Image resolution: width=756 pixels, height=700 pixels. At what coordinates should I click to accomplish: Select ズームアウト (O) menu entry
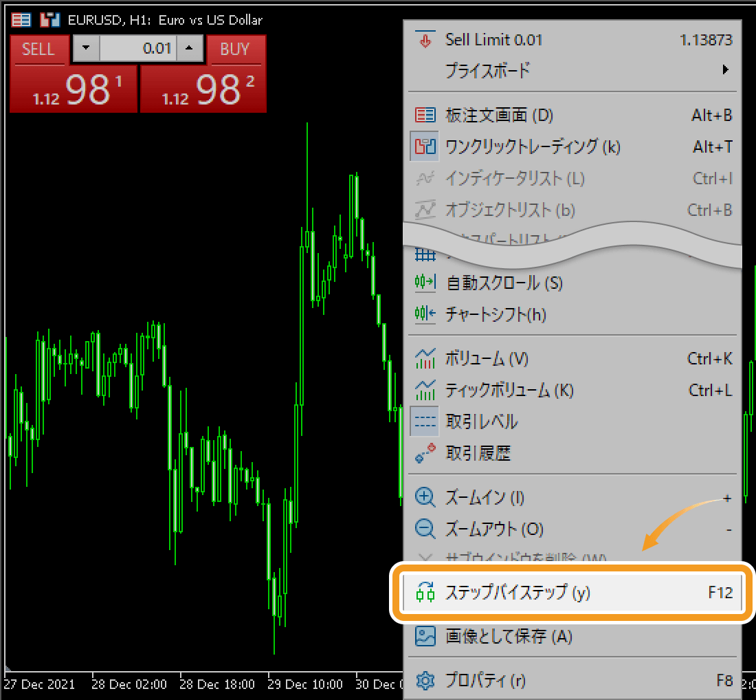pyautogui.click(x=572, y=529)
